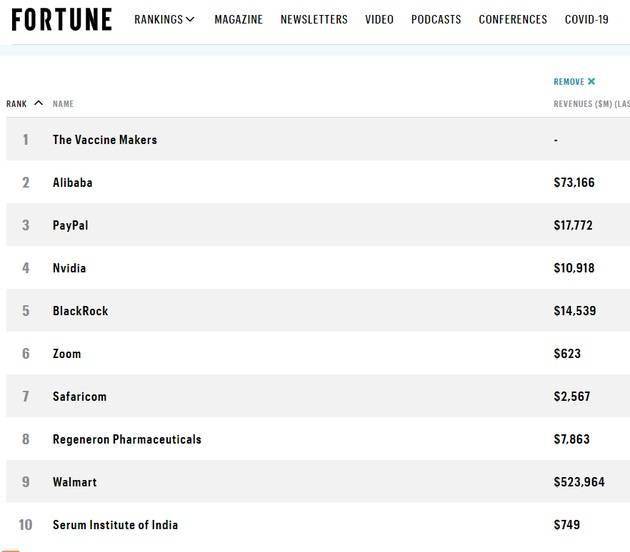Screen dimensions: 630x552
Task: Navigate to Podcasts
Action: (436, 19)
